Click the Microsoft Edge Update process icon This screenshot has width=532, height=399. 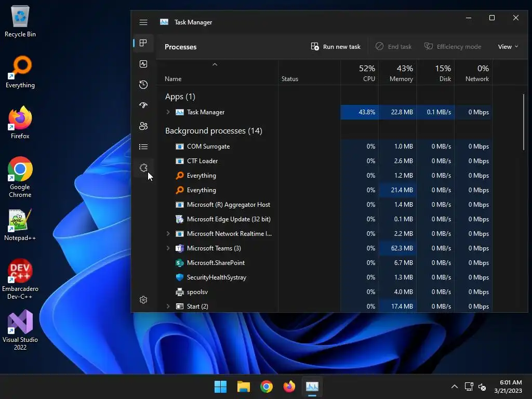[x=179, y=219]
